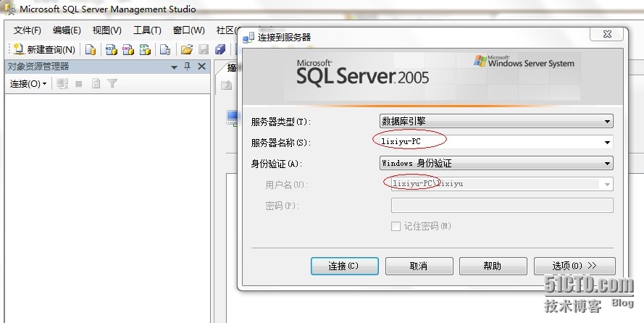Click the Connect to Server dialog title icon

(x=248, y=38)
